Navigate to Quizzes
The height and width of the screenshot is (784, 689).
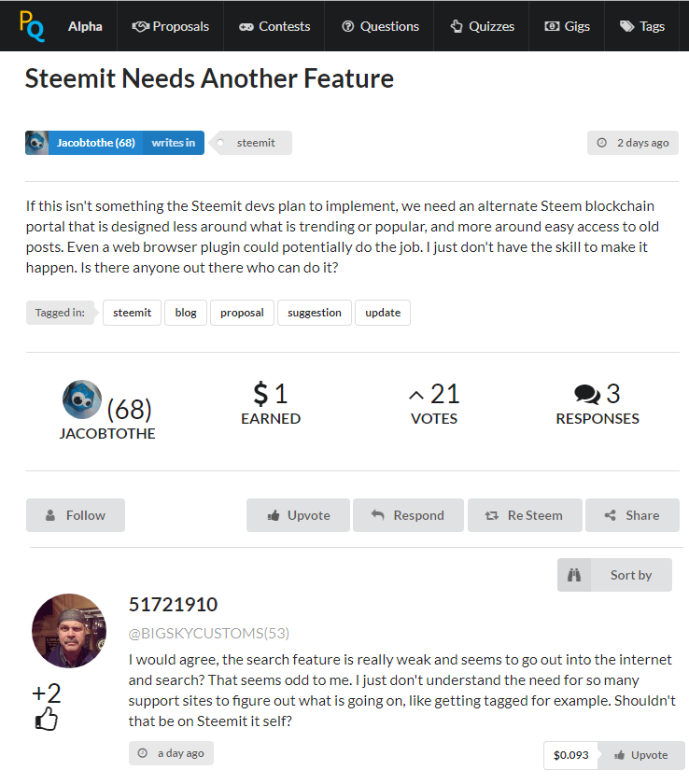(483, 26)
